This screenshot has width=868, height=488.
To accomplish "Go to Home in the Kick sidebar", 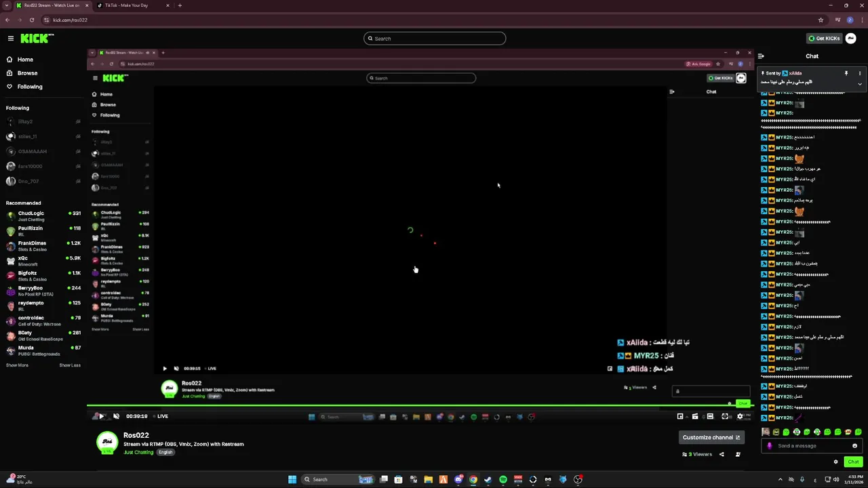I will 20,60.
